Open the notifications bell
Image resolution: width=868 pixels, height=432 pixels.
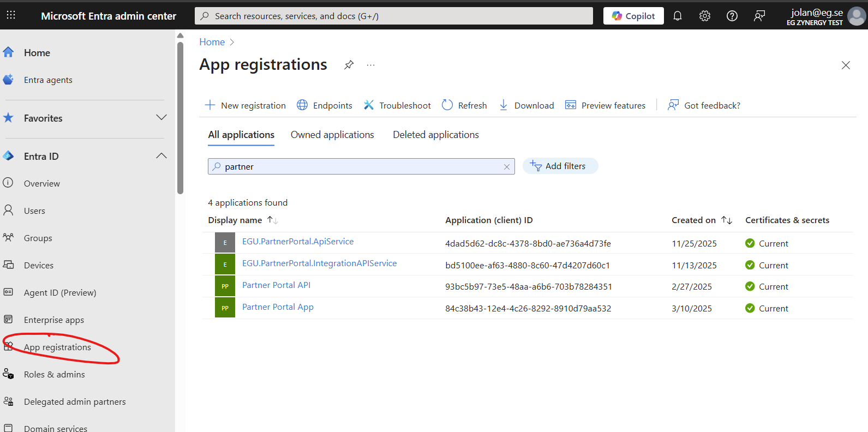pyautogui.click(x=678, y=16)
